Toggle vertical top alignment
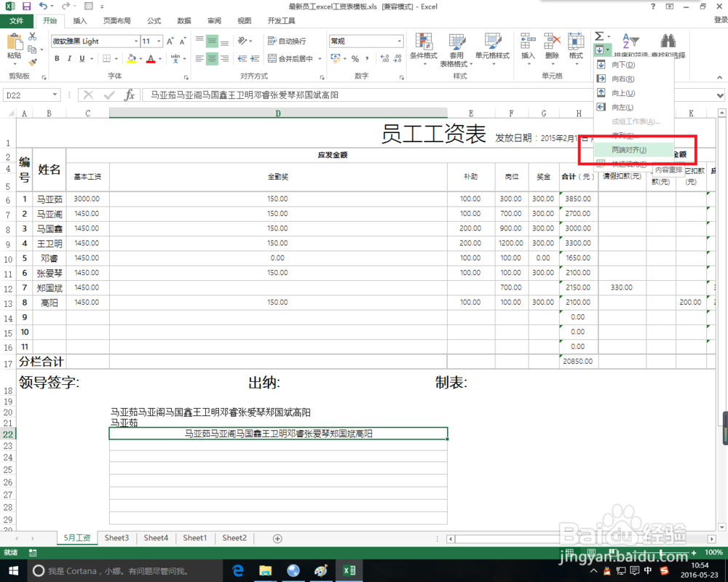This screenshot has height=582, width=728. pyautogui.click(x=199, y=41)
